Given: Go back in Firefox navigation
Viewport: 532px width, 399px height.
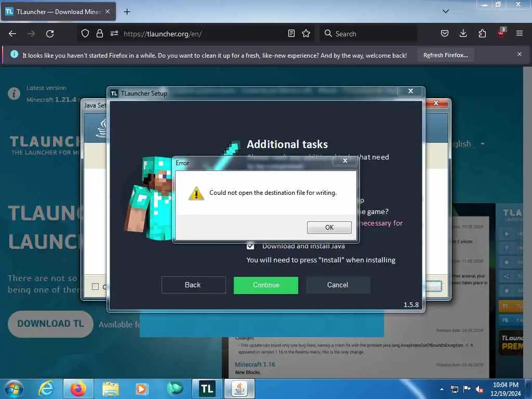Looking at the screenshot, I should pyautogui.click(x=12, y=34).
